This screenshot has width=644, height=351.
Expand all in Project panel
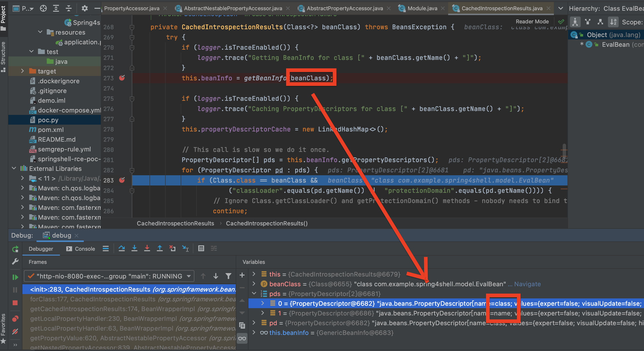(x=56, y=9)
